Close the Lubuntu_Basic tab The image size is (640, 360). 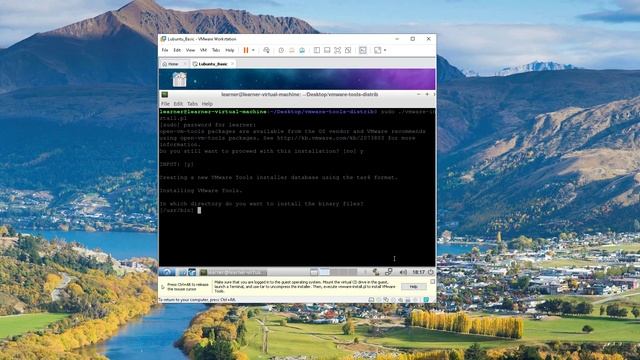point(232,64)
